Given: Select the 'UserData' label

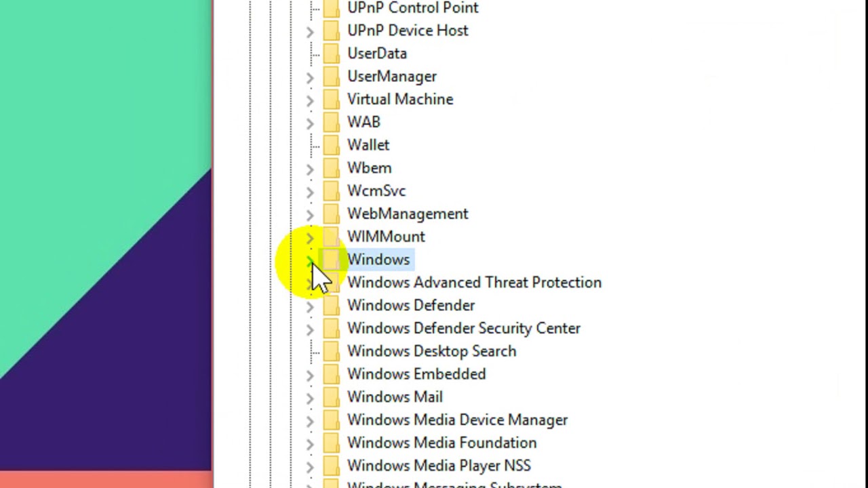Looking at the screenshot, I should [x=377, y=54].
